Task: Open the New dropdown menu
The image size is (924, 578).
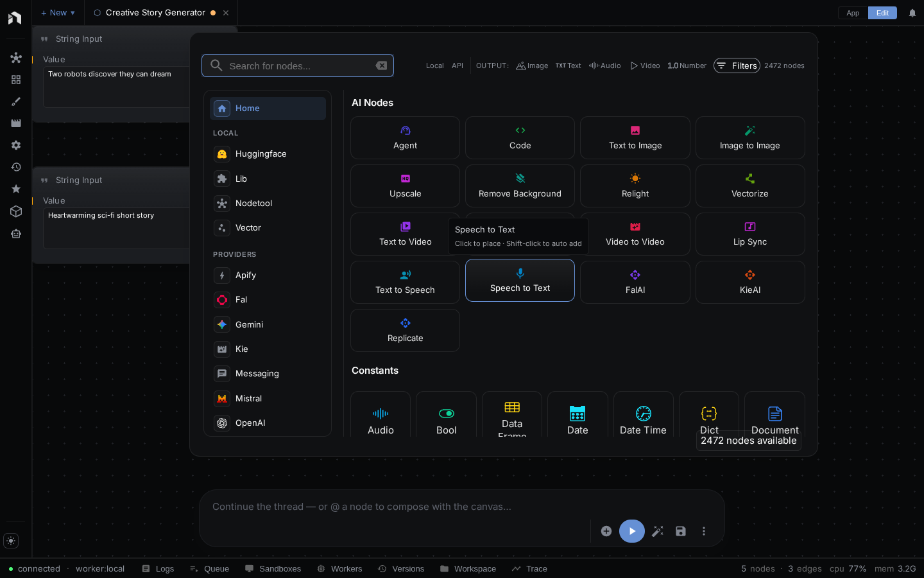Action: coord(58,13)
